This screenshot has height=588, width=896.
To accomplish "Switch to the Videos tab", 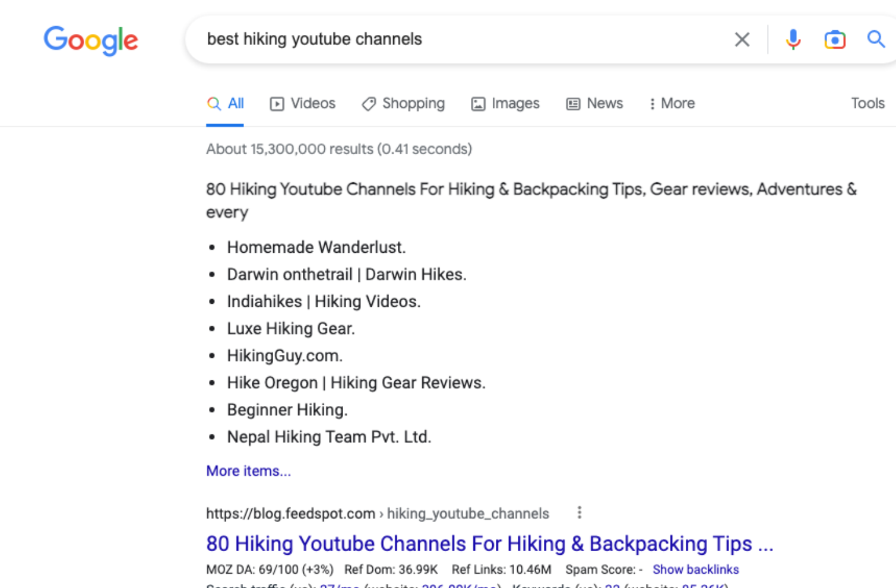I will [303, 103].
